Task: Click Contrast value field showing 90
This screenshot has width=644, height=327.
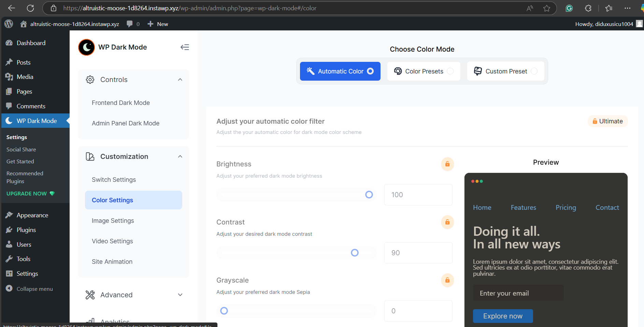Action: (418, 253)
